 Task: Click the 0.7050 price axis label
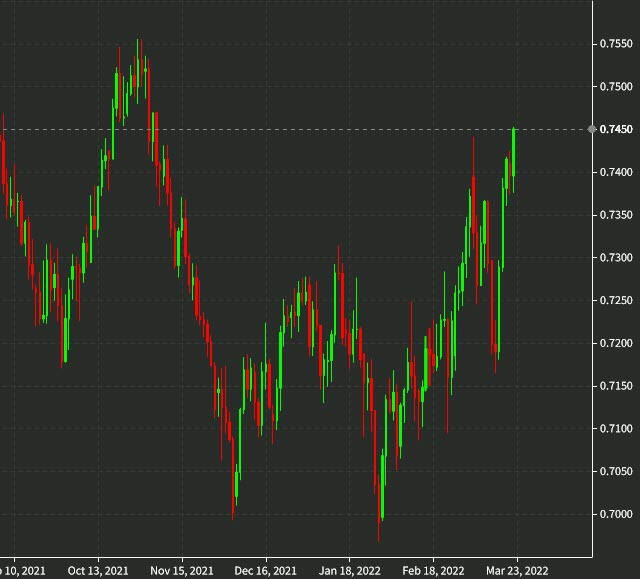[x=616, y=471]
